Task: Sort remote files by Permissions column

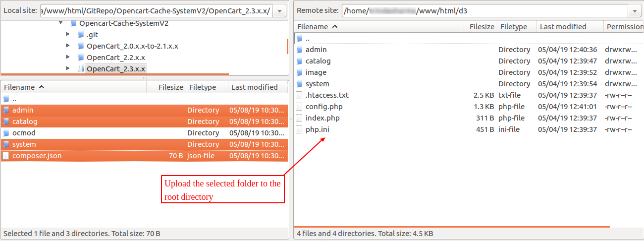Action: [624, 26]
